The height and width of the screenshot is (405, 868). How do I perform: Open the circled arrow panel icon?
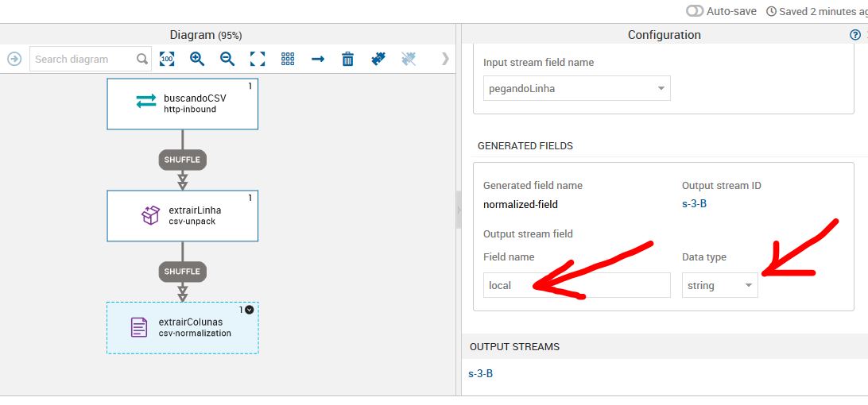pos(14,59)
